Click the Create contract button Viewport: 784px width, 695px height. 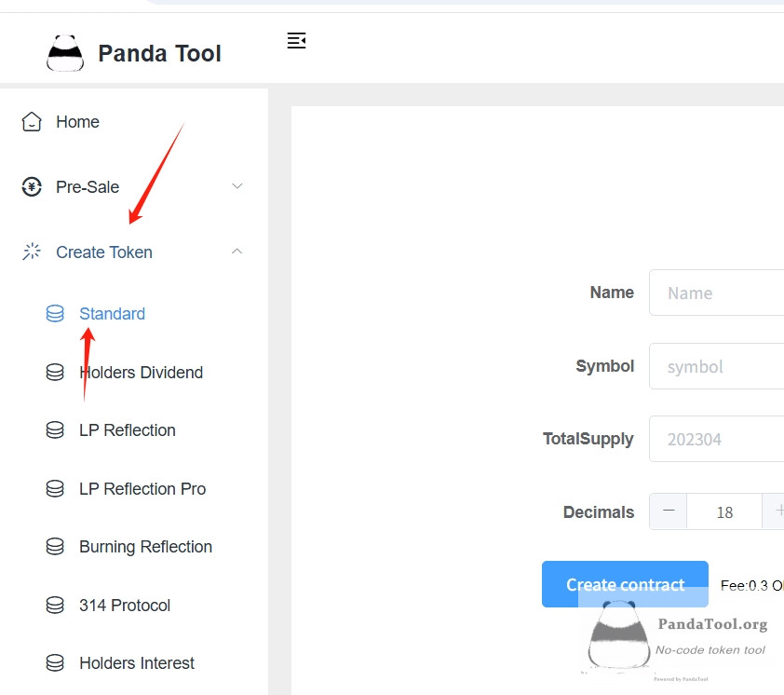(625, 584)
